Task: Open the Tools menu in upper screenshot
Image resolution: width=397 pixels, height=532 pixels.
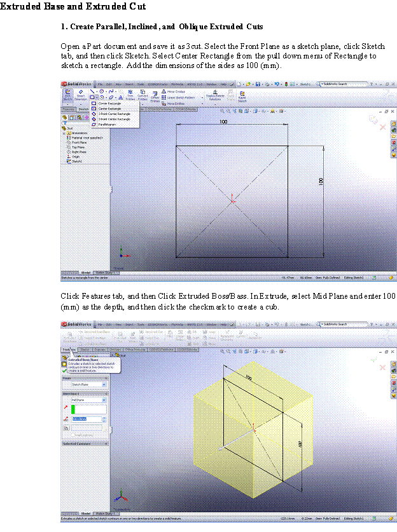Action: 140,84
